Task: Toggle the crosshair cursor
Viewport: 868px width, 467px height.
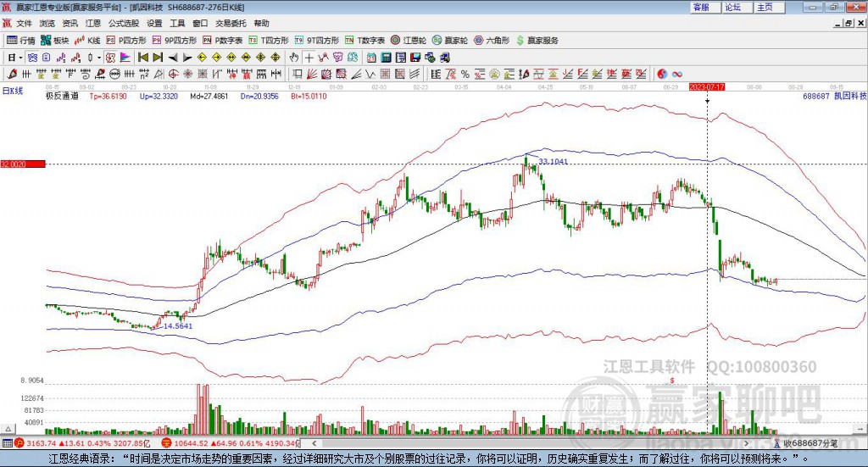Action: point(309,58)
